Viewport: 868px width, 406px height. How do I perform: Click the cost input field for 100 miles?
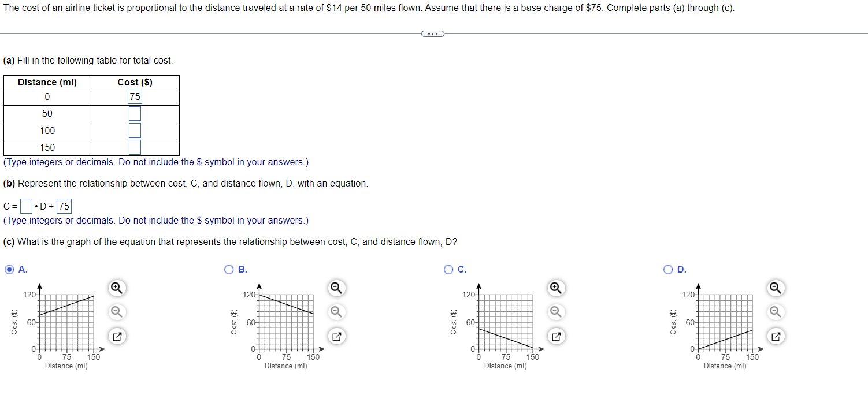134,130
